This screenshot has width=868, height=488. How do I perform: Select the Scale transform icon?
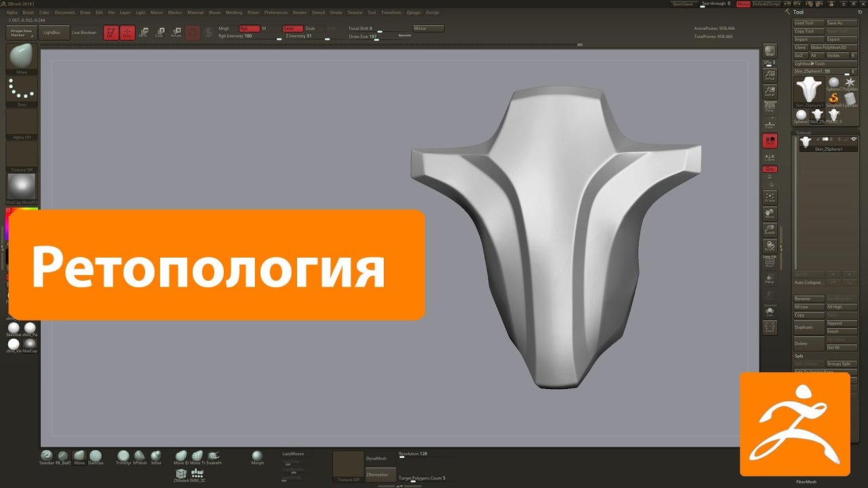159,32
